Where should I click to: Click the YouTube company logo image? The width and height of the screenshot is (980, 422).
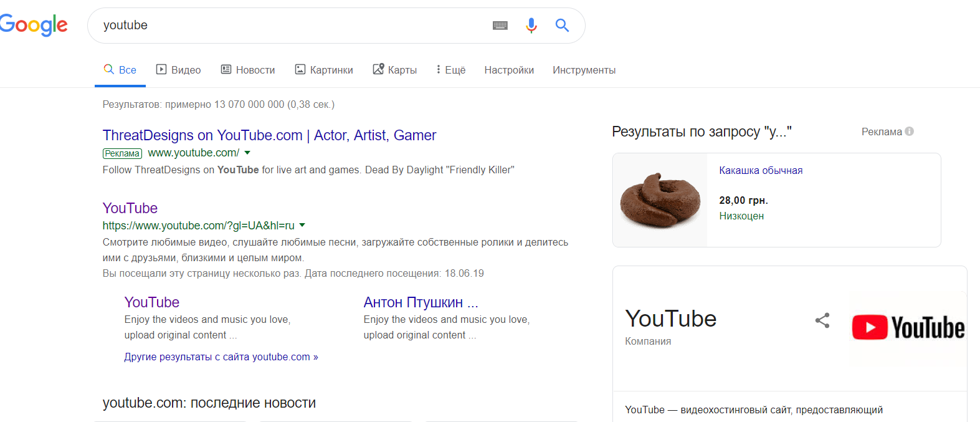(908, 328)
